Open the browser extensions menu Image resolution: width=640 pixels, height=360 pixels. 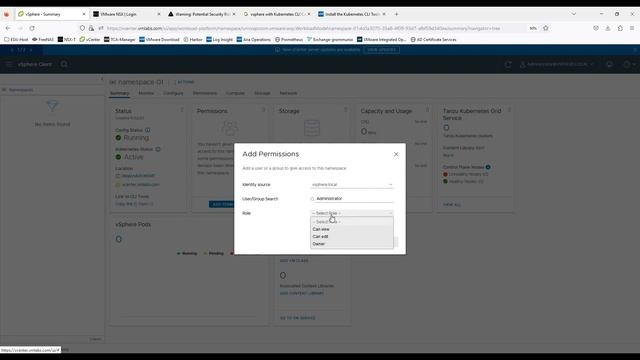click(x=620, y=28)
